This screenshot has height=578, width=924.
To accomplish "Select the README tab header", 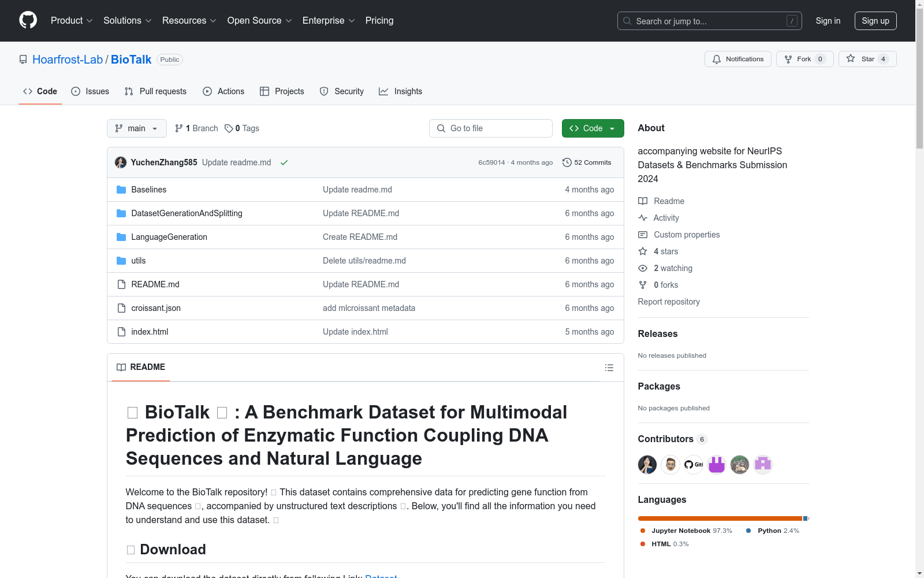I will 141,368.
